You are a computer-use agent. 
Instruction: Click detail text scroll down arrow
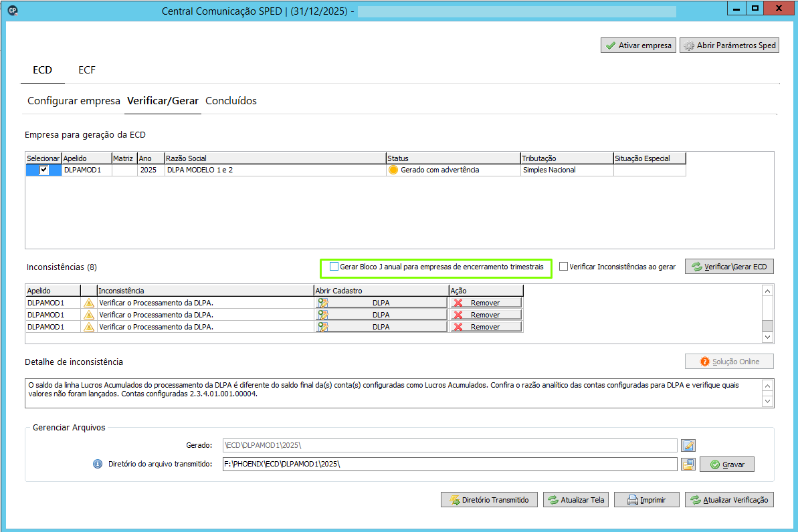pyautogui.click(x=767, y=401)
